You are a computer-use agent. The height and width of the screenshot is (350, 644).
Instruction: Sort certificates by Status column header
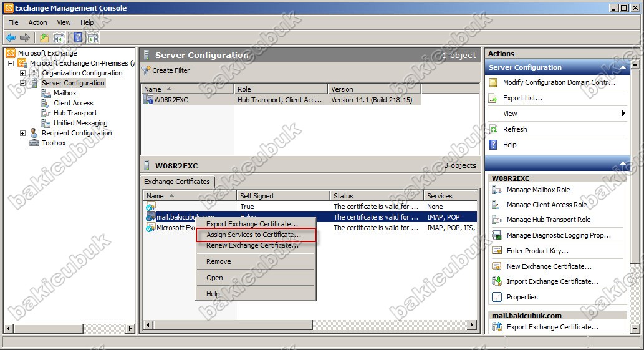point(377,196)
